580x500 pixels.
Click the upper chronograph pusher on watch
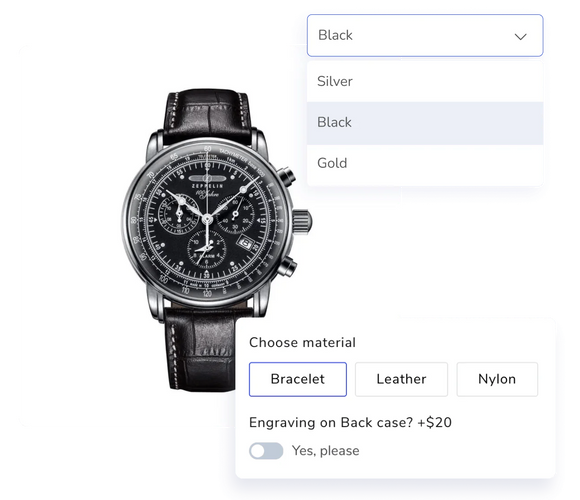coord(286,175)
